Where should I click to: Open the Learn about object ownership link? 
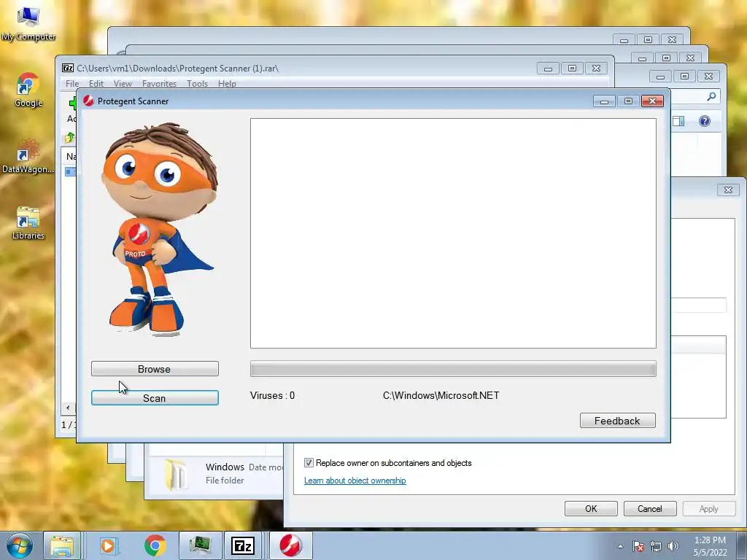(x=355, y=481)
